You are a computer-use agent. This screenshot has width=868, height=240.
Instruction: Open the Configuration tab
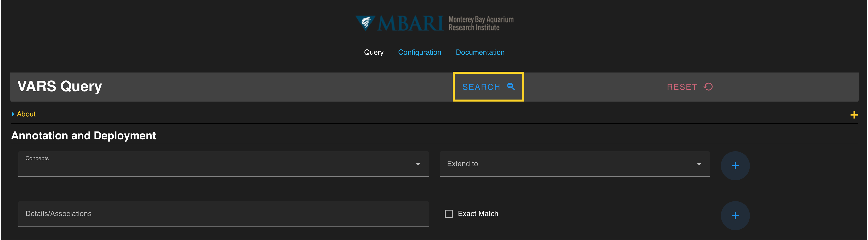[420, 52]
